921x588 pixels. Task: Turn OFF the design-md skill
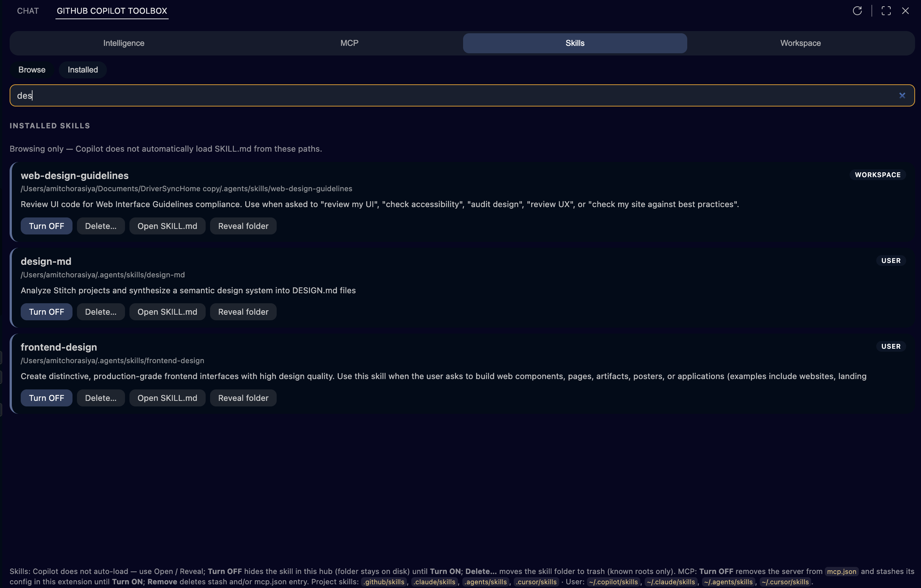point(46,312)
